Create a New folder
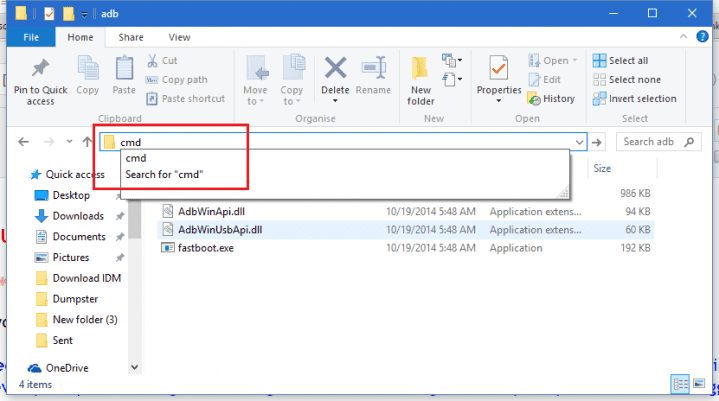The image size is (719, 401). [420, 81]
